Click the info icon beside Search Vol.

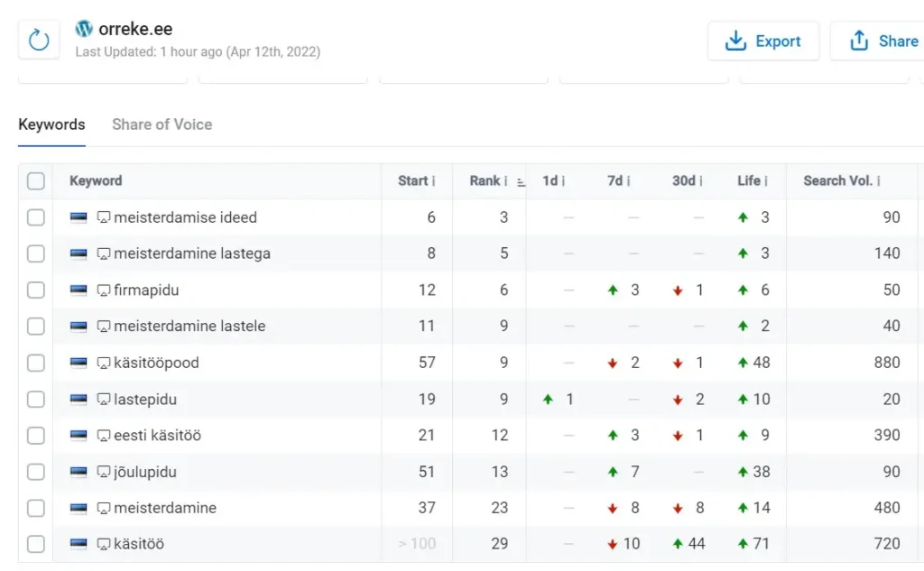click(879, 181)
